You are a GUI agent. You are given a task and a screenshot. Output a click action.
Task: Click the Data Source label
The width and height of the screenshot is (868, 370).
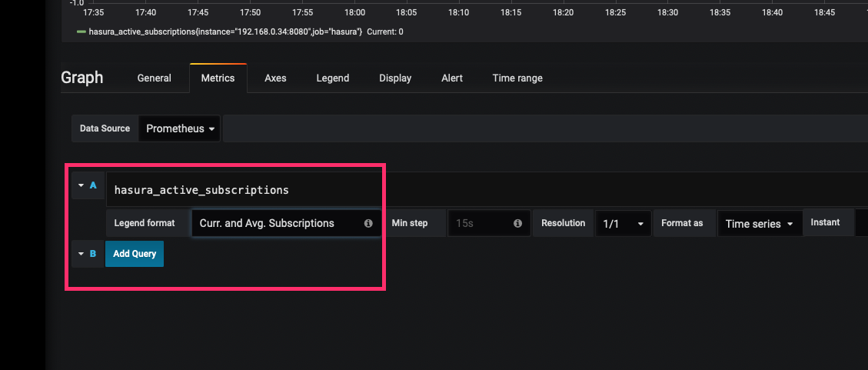coord(105,128)
